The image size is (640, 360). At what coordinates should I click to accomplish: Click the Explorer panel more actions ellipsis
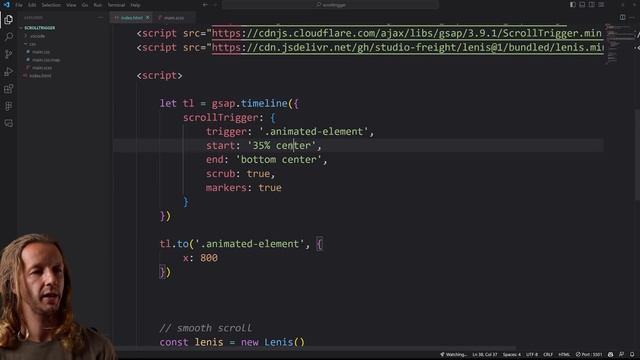pyautogui.click(x=100, y=18)
